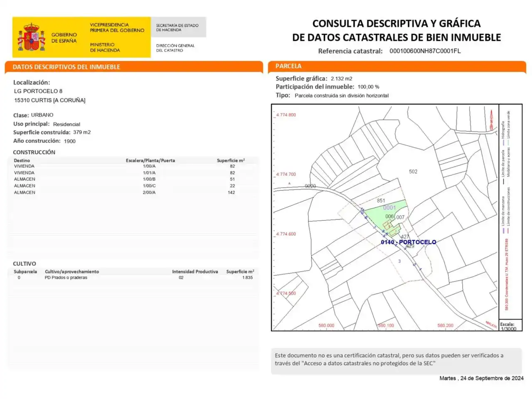Click the CULTIVO section heading
The width and height of the screenshot is (532, 399).
[25, 264]
